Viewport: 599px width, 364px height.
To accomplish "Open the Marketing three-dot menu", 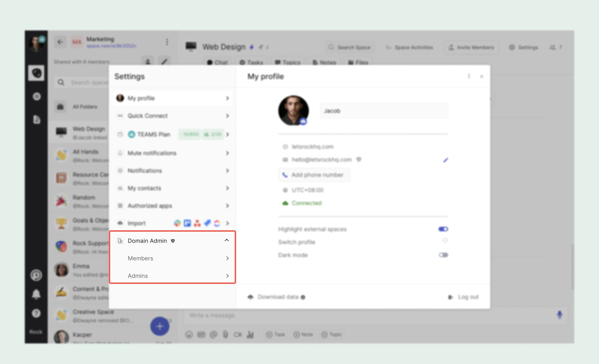I will [167, 42].
